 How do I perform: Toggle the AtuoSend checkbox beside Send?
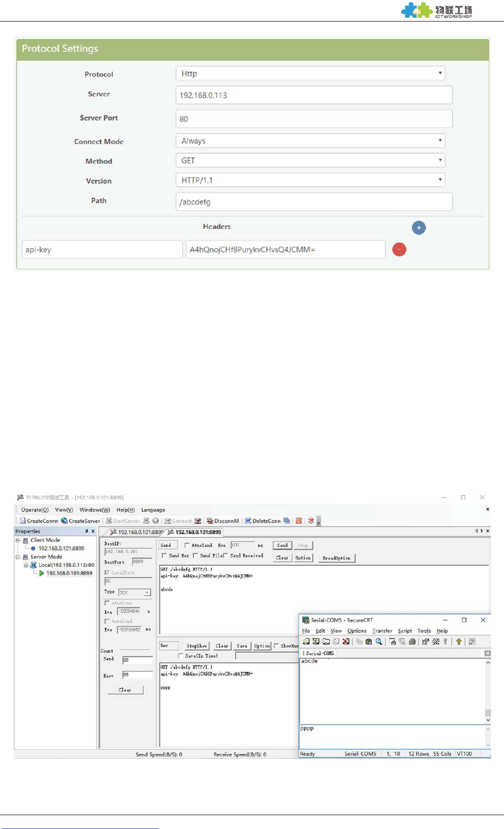tap(187, 545)
